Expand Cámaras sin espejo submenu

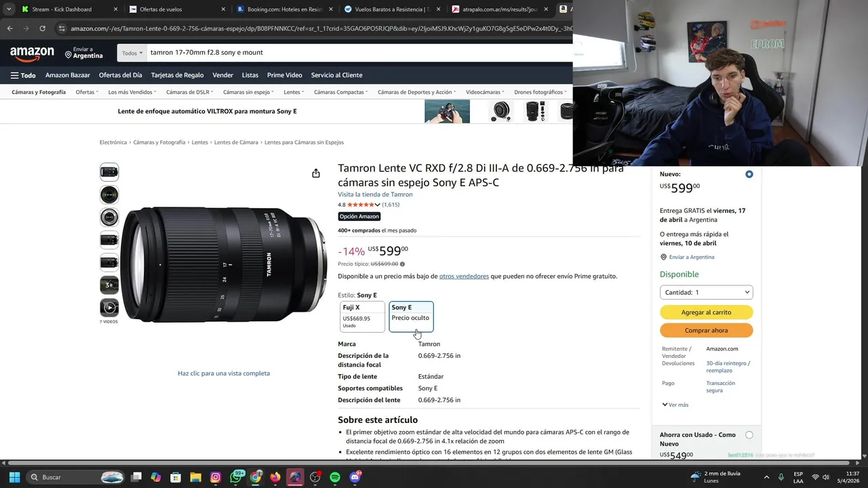(248, 92)
